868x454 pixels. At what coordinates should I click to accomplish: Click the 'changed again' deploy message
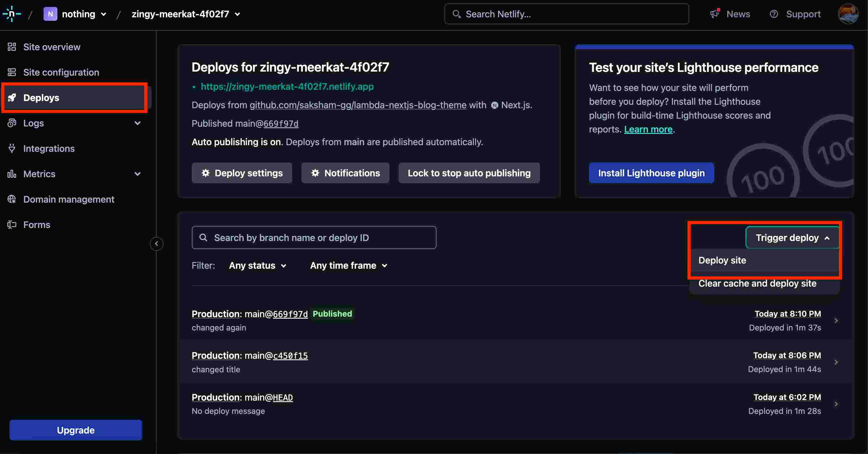pos(219,328)
